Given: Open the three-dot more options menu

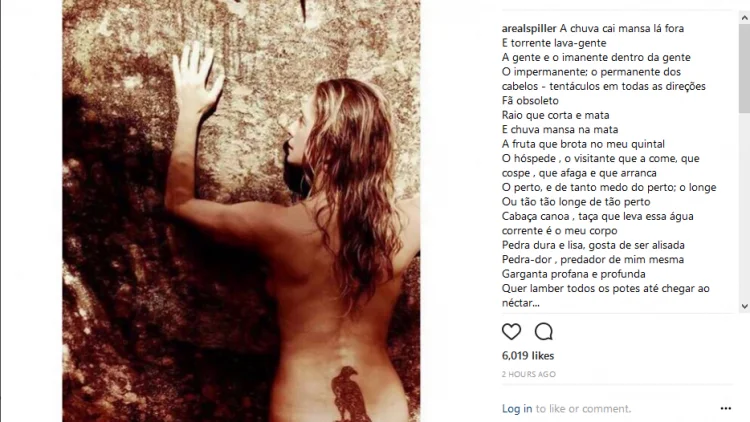Looking at the screenshot, I should click(726, 408).
